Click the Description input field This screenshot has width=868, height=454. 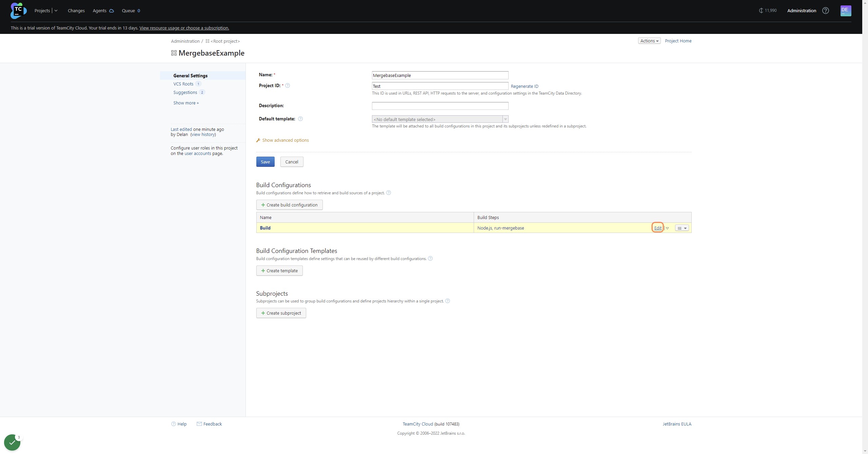click(x=440, y=106)
